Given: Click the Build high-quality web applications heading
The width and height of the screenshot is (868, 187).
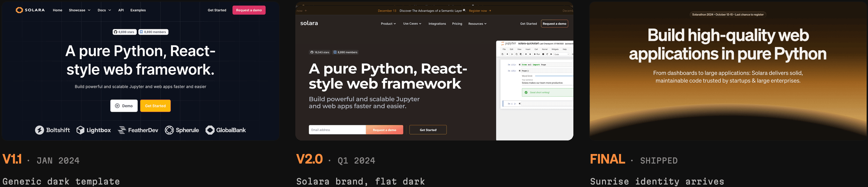Looking at the screenshot, I should click(x=728, y=44).
